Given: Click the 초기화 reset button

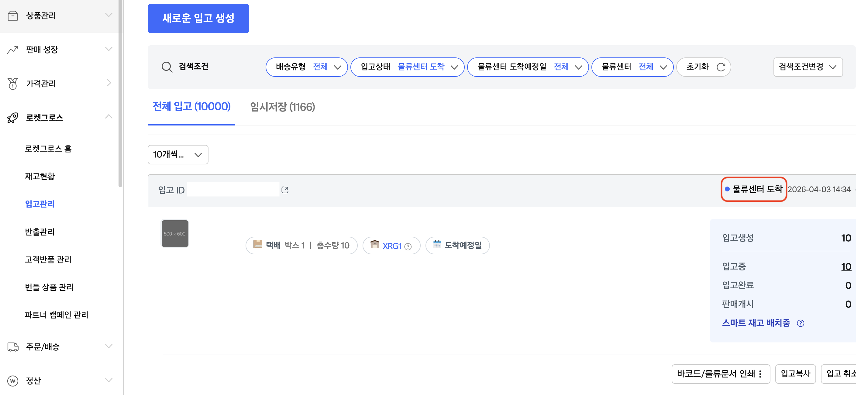Looking at the screenshot, I should pyautogui.click(x=704, y=67).
